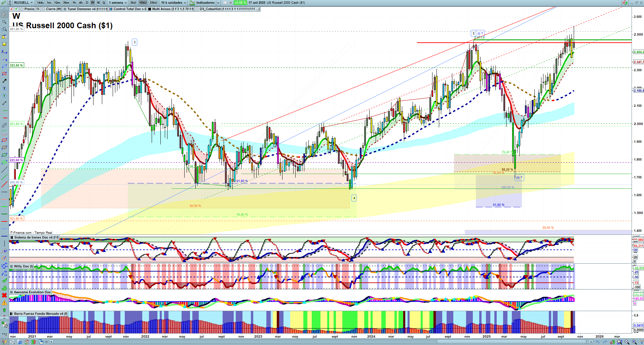Viewport: 644px width, 345px height.
Task: Click the green up arrow icon in left toolbar
Action: 4,310
